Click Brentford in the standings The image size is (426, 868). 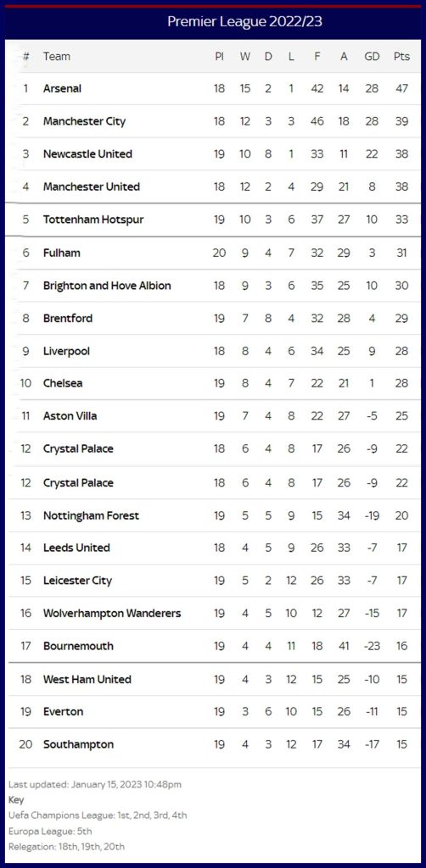68,319
